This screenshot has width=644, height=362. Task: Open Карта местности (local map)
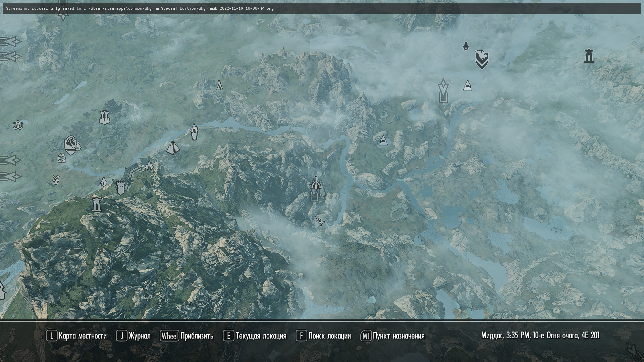coord(76,336)
